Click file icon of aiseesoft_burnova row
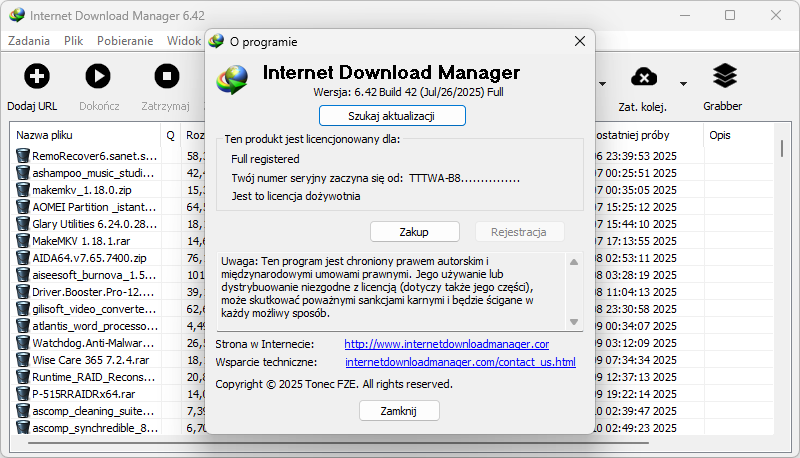This screenshot has width=800, height=458. click(x=22, y=275)
